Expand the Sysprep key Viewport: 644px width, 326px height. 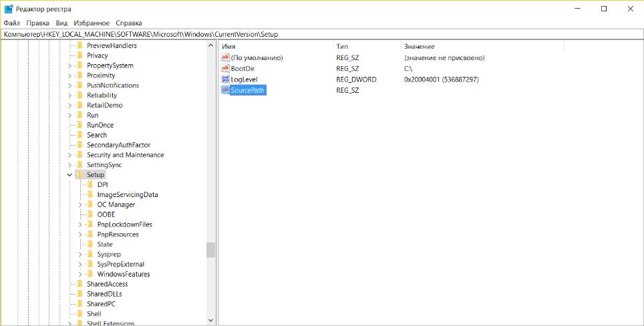[80, 254]
